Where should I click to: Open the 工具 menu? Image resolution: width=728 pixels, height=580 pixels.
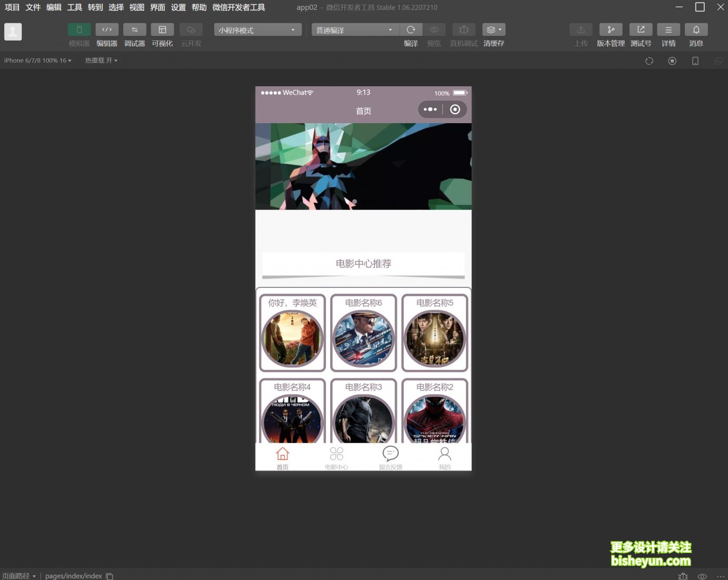click(74, 7)
